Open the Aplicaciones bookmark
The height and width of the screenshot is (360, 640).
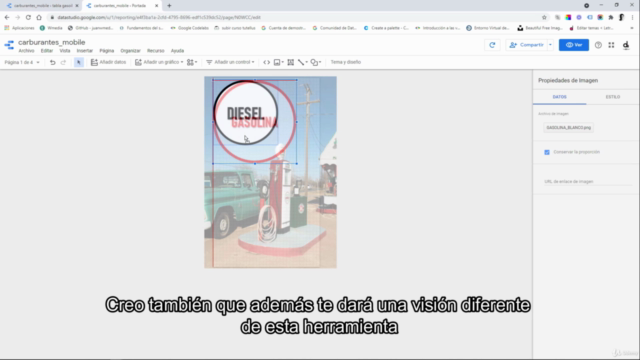point(20,28)
